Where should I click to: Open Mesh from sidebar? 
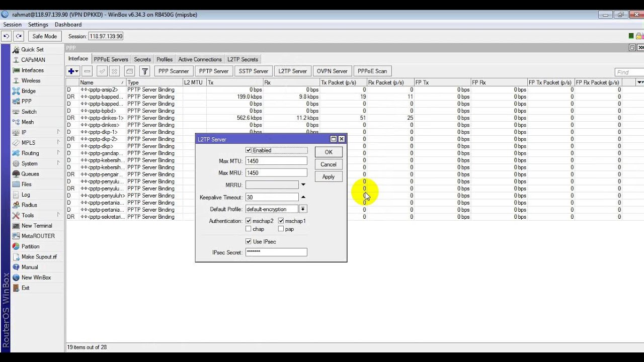[27, 122]
